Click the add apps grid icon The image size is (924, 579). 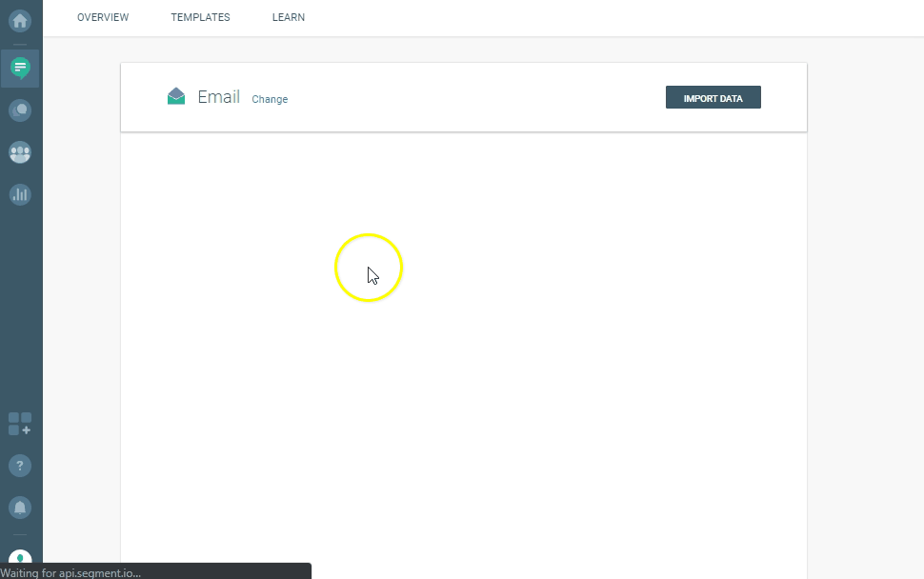tap(20, 424)
